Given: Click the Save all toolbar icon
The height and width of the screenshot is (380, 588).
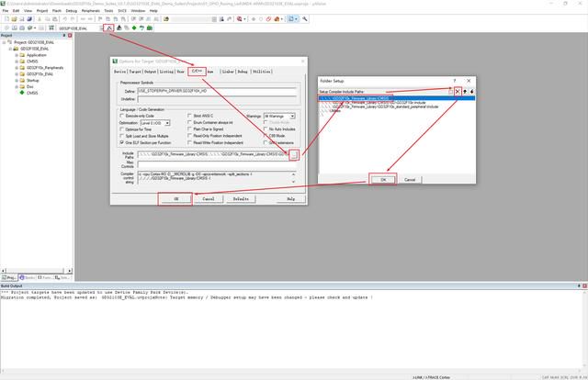Looking at the screenshot, I should (29, 18).
